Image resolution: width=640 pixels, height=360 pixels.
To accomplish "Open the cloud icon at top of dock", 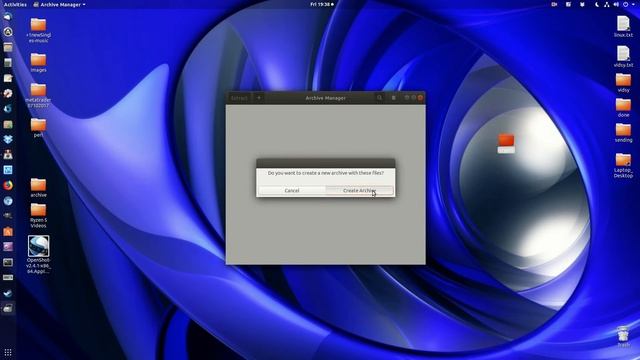I will (x=8, y=16).
